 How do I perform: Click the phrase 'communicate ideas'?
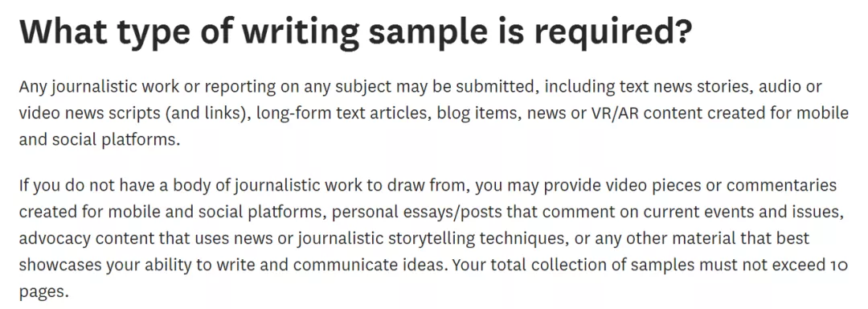tap(369, 264)
